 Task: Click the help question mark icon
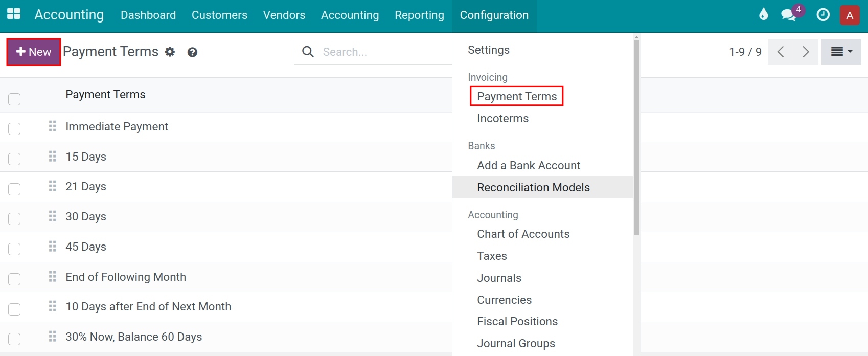point(192,52)
